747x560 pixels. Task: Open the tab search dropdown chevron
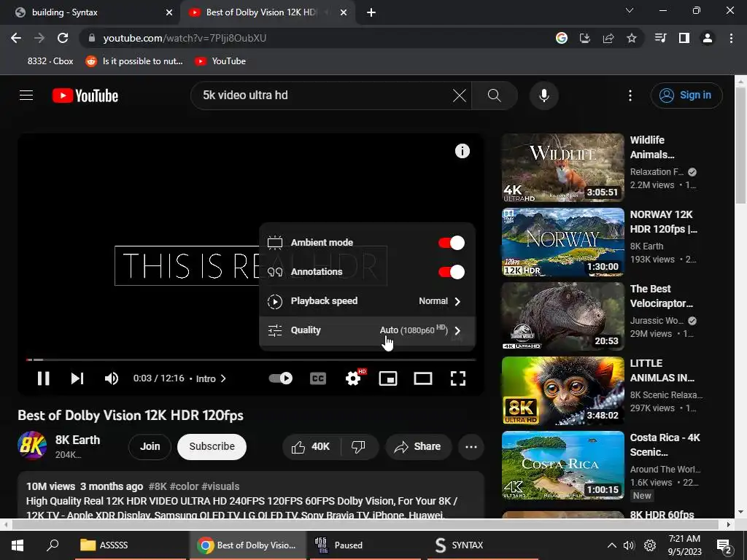(630, 10)
